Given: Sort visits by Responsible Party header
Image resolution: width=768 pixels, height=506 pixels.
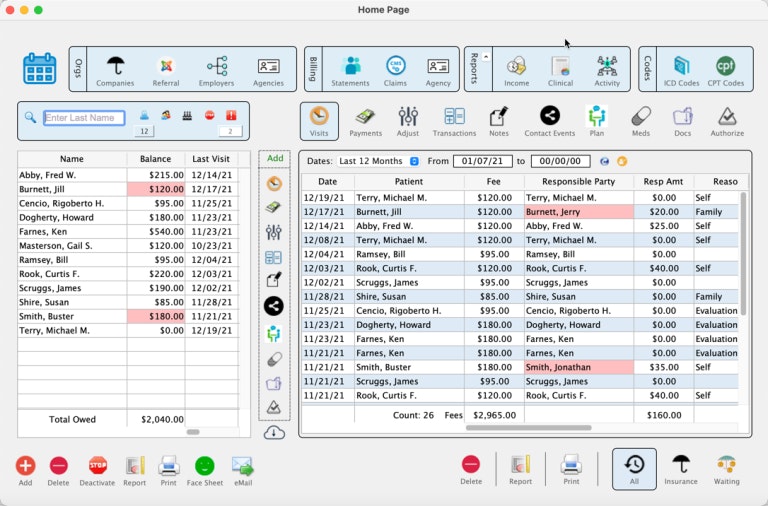Looking at the screenshot, I should [578, 181].
